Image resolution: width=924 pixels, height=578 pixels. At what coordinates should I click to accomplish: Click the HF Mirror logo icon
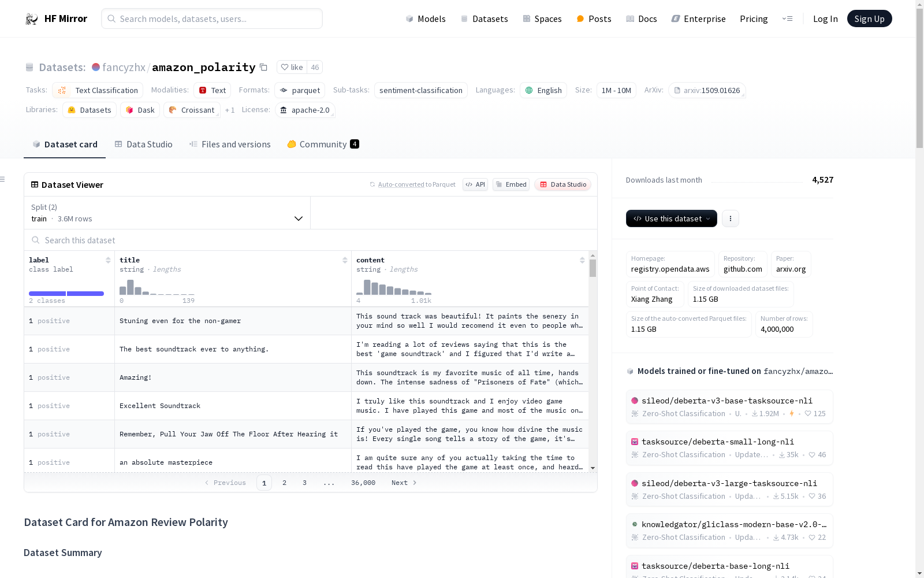click(32, 19)
